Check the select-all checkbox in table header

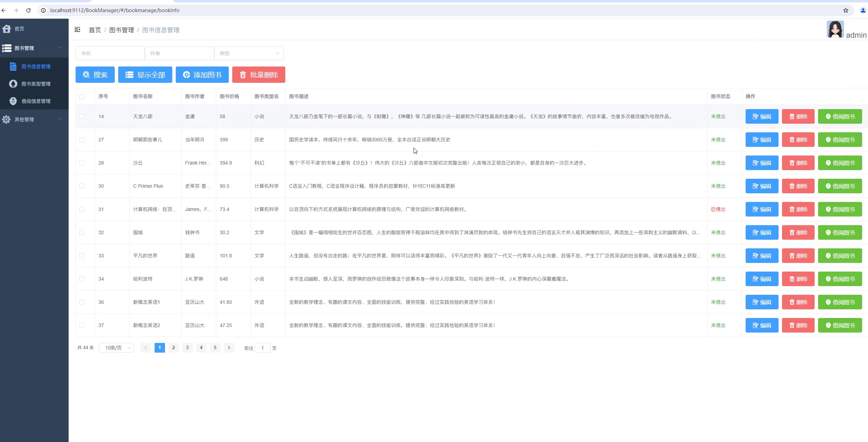(82, 97)
